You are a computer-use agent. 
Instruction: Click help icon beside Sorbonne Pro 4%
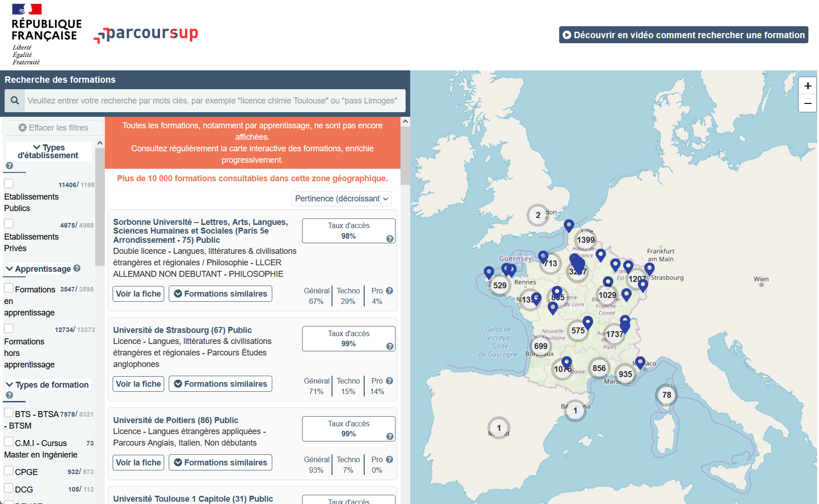pyautogui.click(x=389, y=291)
